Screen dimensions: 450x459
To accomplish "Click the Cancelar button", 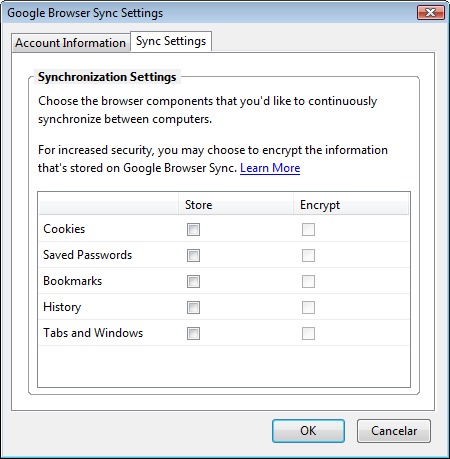I will (394, 431).
